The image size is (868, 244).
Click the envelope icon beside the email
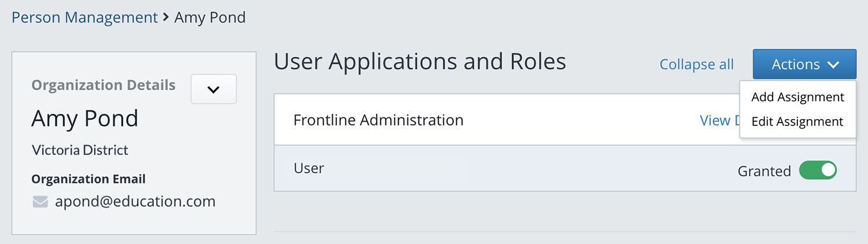pyautogui.click(x=40, y=202)
